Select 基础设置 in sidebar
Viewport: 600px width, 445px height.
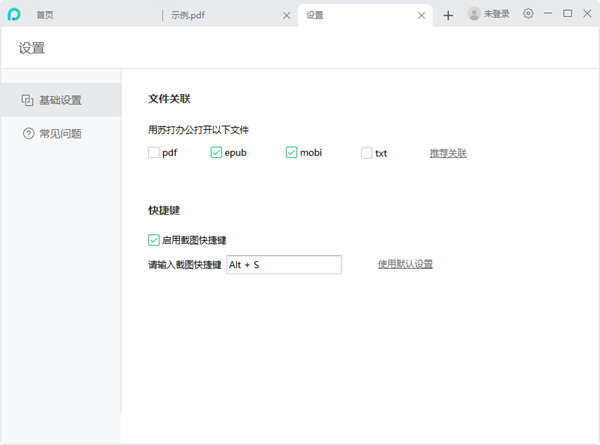coord(61,100)
